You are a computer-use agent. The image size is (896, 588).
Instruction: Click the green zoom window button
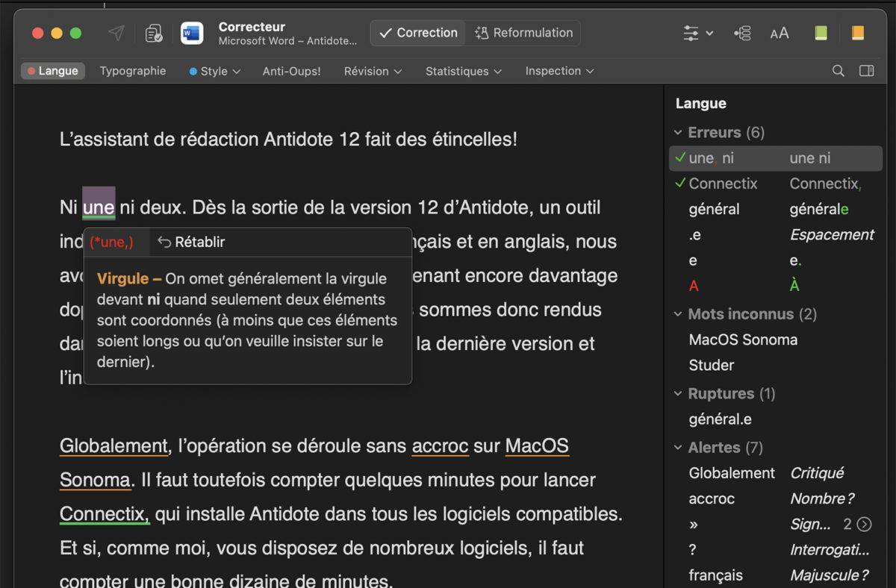click(x=75, y=33)
